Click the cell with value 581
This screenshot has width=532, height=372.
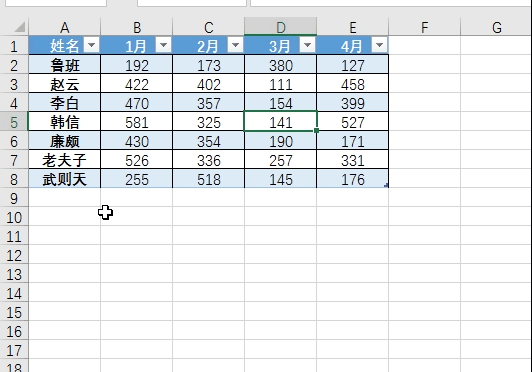pos(137,122)
